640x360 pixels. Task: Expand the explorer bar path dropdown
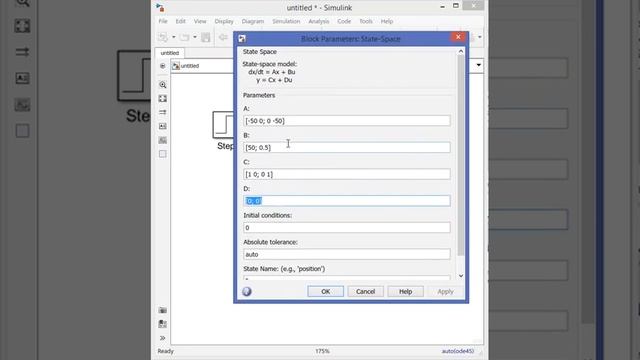tap(479, 65)
